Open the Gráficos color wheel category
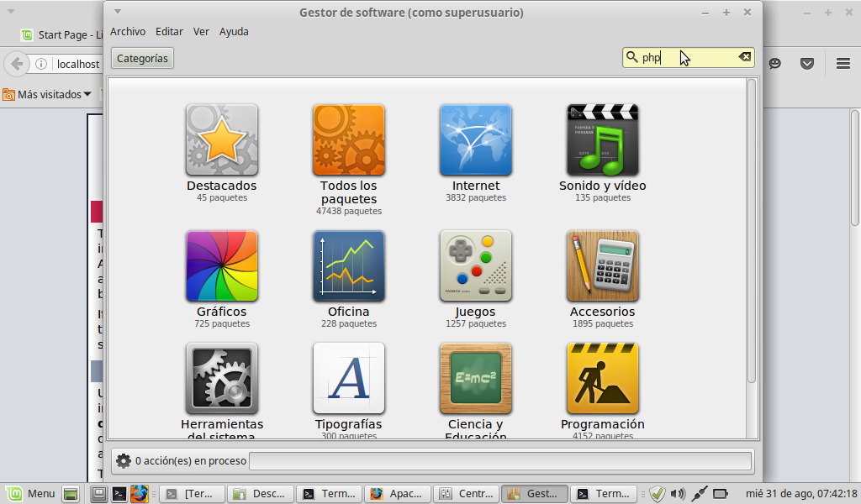 click(221, 266)
